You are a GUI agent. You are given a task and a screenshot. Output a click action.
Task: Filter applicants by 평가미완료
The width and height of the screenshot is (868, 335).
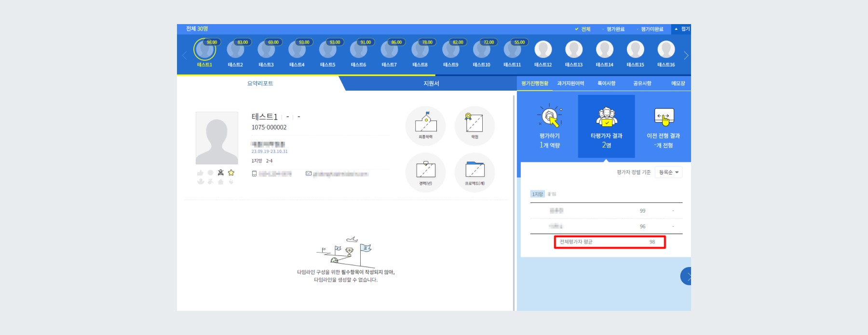click(650, 29)
